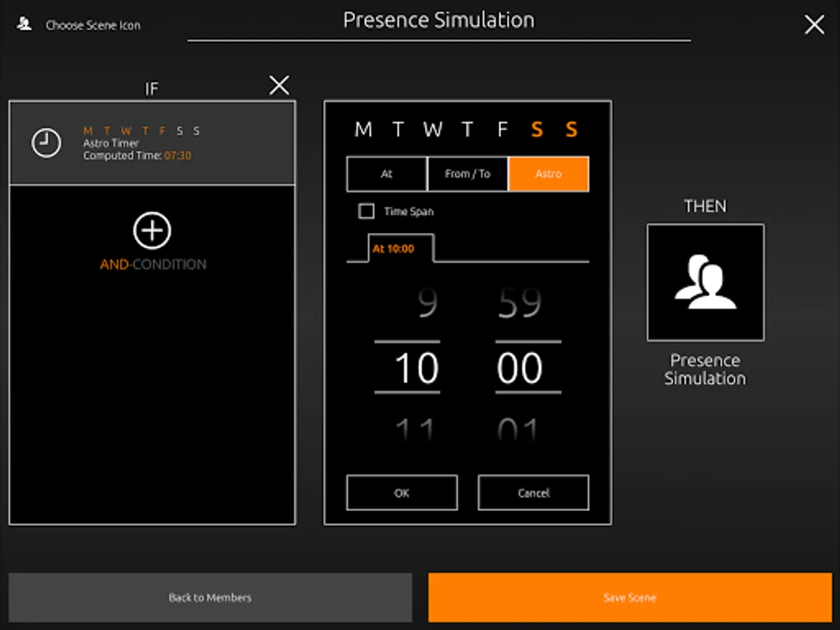Click the Computed Time 07:30 value
Screen dimensions: 840x630
(x=178, y=155)
